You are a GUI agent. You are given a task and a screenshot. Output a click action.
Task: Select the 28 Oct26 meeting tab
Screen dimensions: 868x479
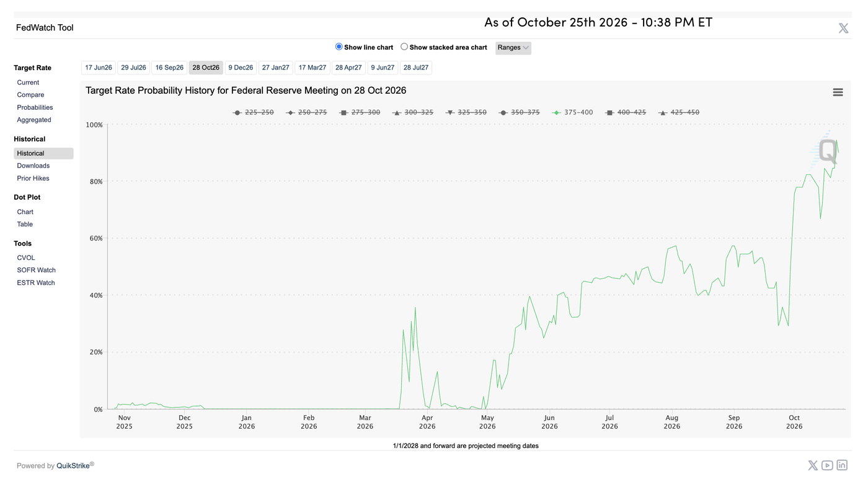pos(206,68)
